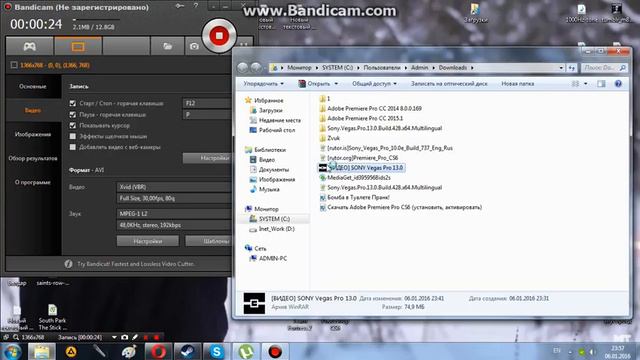Go forward in Explorer navigation
640x360 pixels.
256,67
